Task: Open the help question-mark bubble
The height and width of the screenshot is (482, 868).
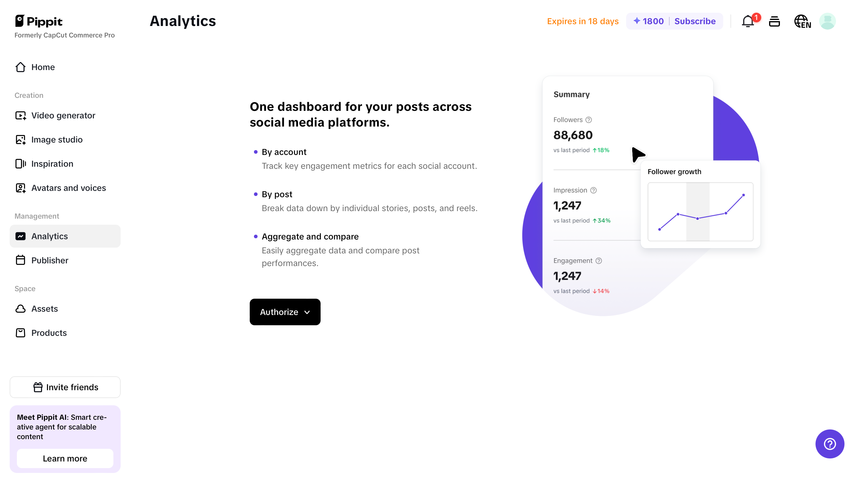Action: pos(830,444)
